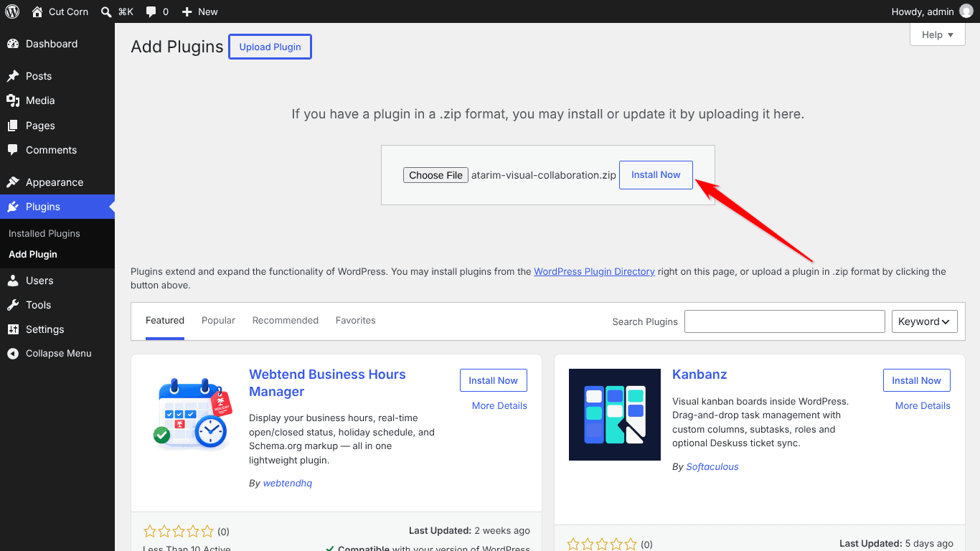Install Webtend Business Hours Manager plugin
980x551 pixels.
point(493,380)
